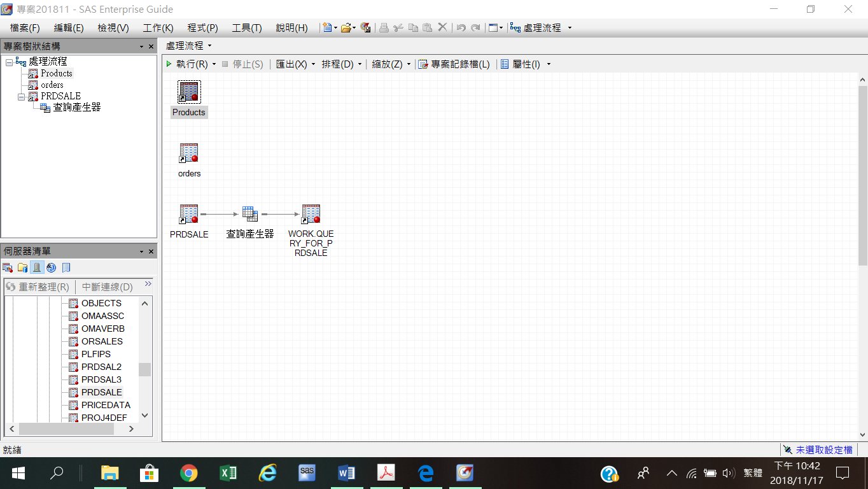Click the Open folder toolbar icon
Image resolution: width=868 pixels, height=489 pixels.
346,27
